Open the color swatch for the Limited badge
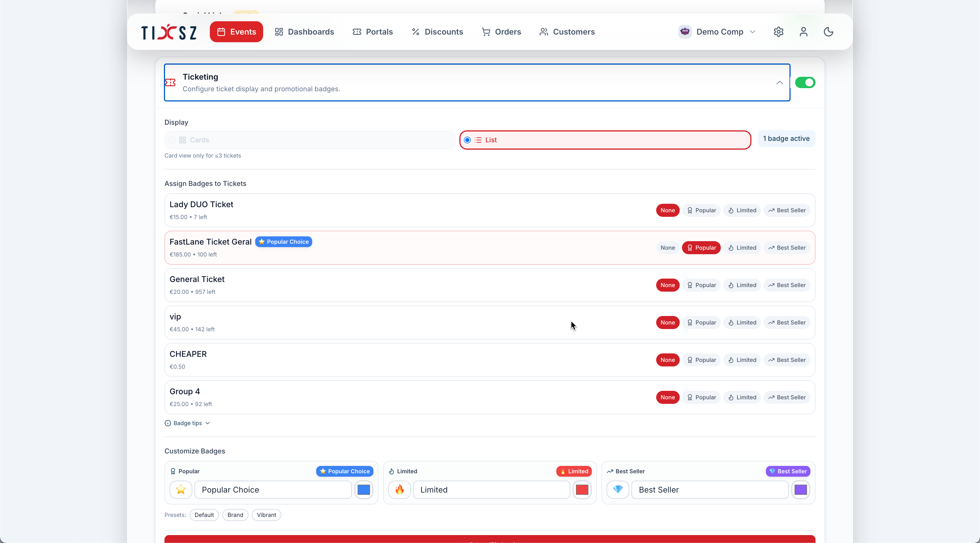980x543 pixels. [582, 490]
